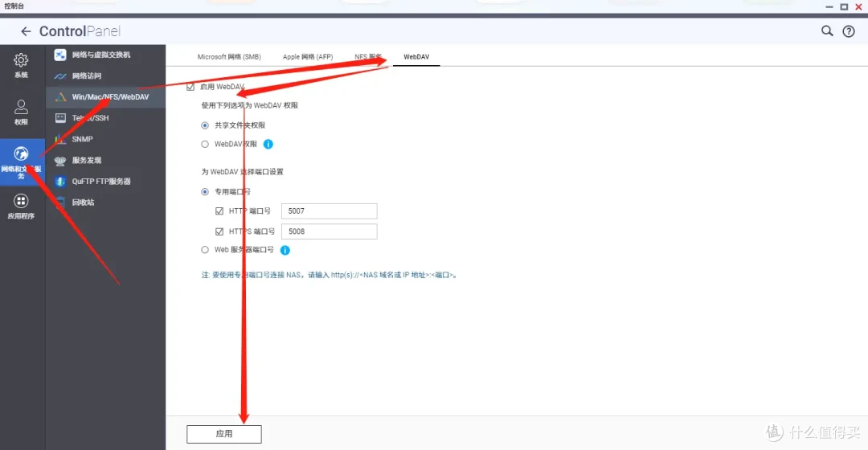The height and width of the screenshot is (450, 868).
Task: Select the 共享文件夹权限 radio button
Action: click(x=205, y=125)
